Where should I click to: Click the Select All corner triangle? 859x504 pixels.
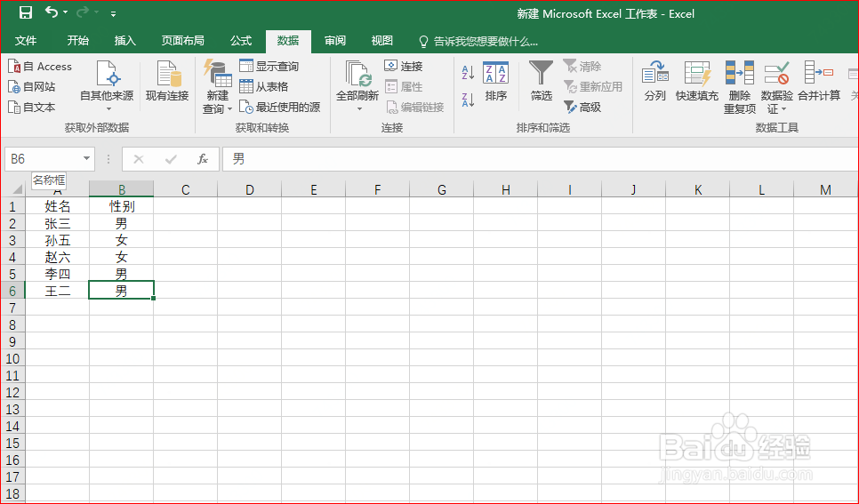point(17,189)
